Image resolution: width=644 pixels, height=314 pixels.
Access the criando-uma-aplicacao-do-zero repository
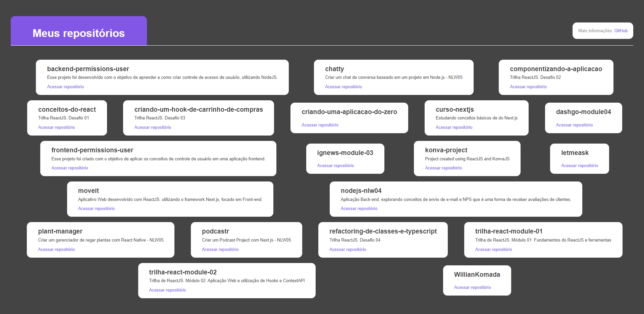tap(320, 125)
